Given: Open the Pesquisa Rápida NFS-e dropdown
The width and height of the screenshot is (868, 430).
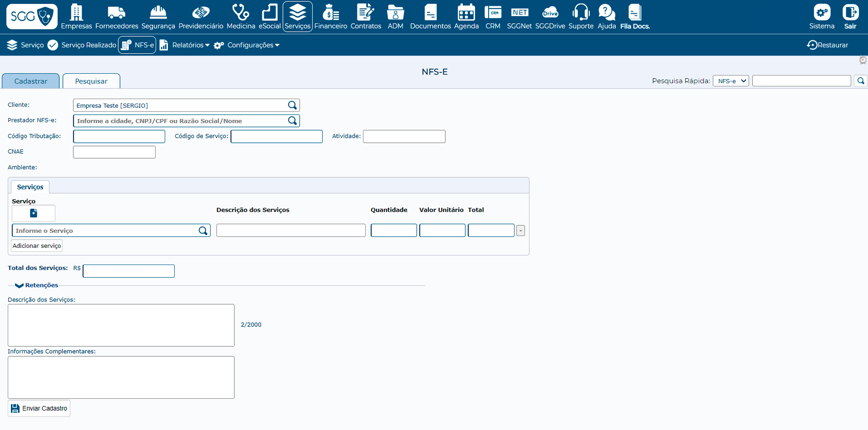Looking at the screenshot, I should pos(731,81).
